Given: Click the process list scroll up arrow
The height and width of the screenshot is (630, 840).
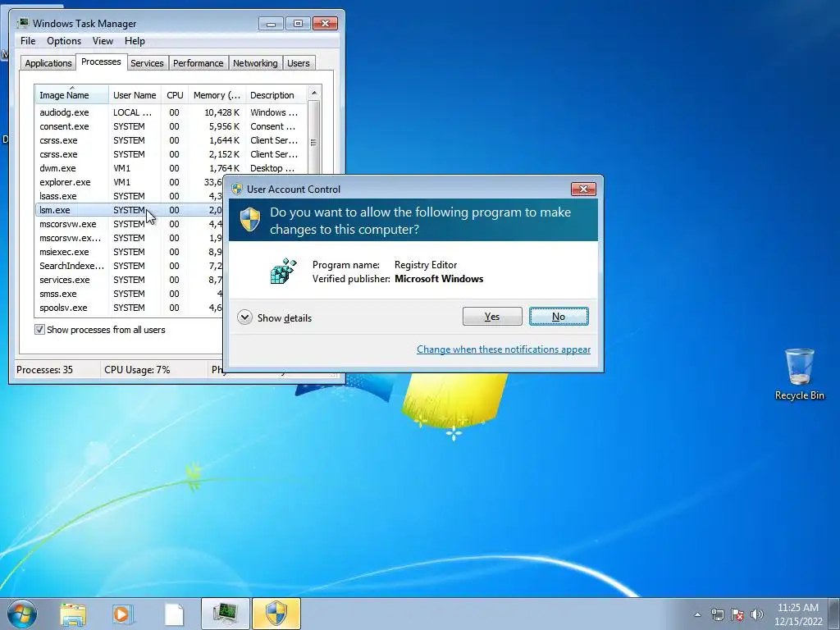Looking at the screenshot, I should 314,93.
